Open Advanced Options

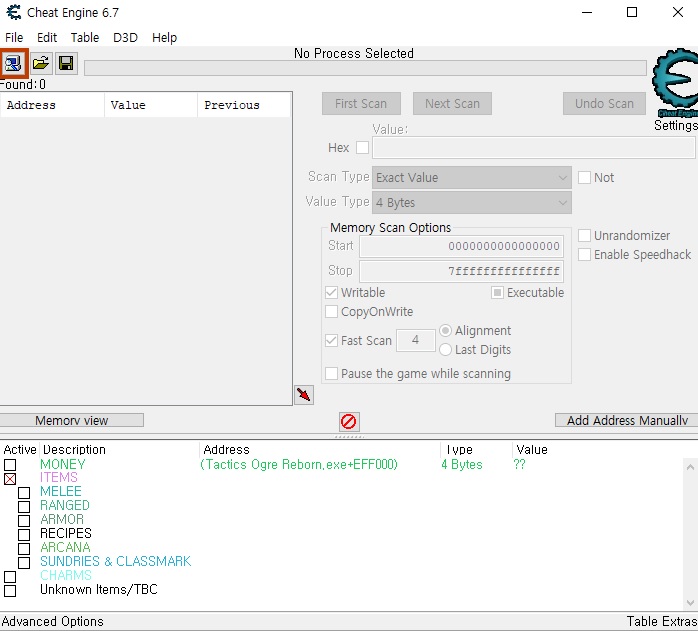[x=53, y=621]
